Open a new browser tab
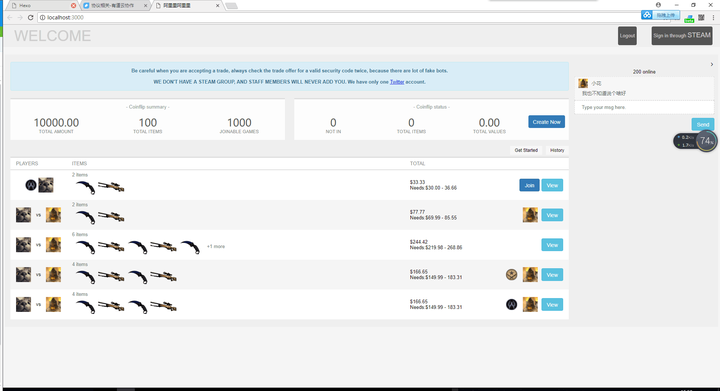 pyautogui.click(x=231, y=6)
